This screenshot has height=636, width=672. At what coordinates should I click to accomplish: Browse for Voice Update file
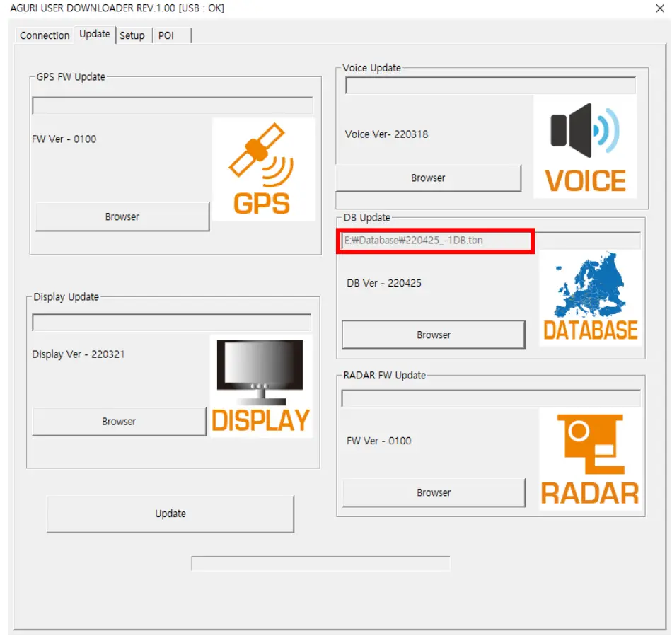point(428,178)
